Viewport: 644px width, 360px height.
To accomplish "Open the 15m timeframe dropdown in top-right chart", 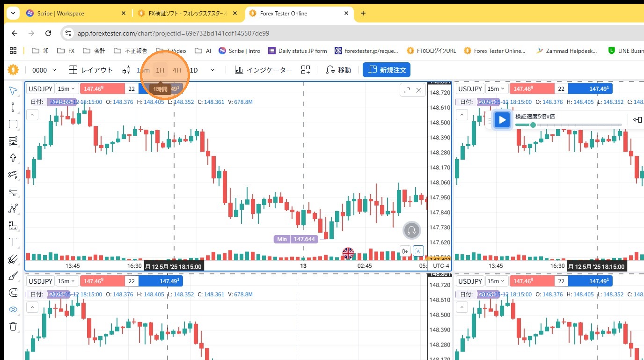I will tap(497, 89).
